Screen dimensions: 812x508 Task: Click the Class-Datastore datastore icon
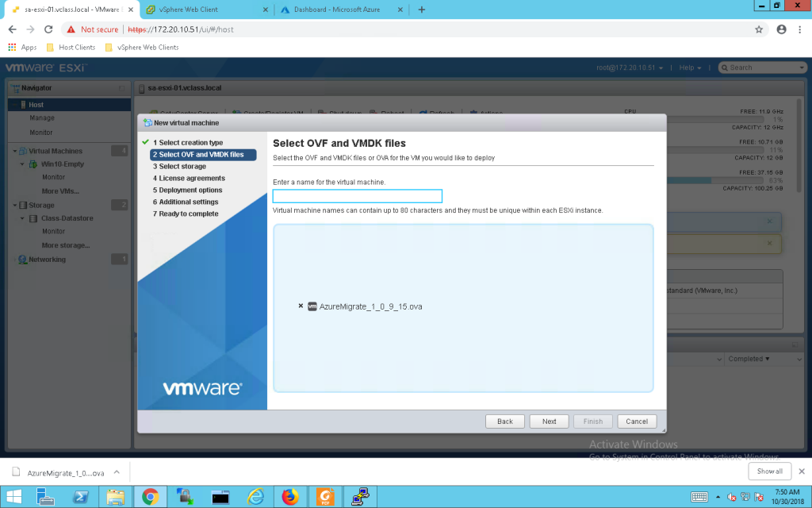tap(33, 218)
